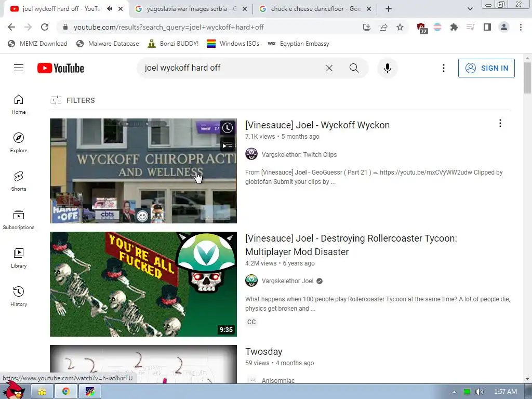This screenshot has height=399, width=532.
Task: Run search with magnifying glass button
Action: tap(354, 68)
